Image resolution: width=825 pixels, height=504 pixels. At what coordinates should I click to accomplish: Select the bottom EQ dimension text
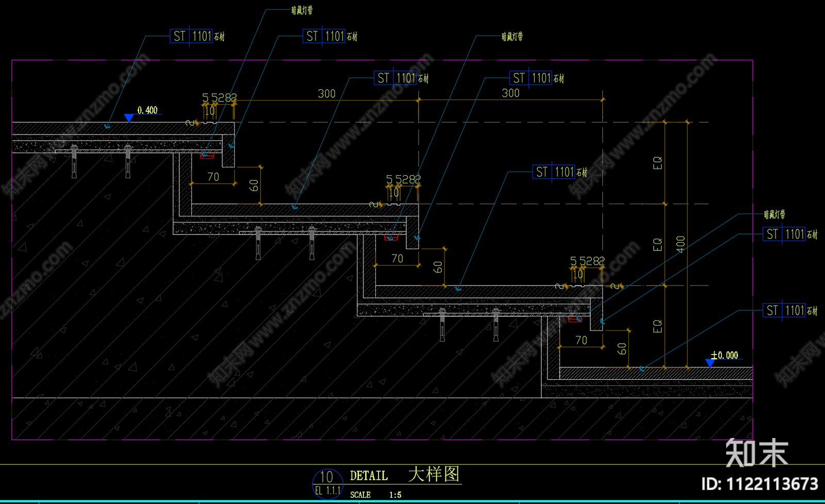(x=657, y=326)
